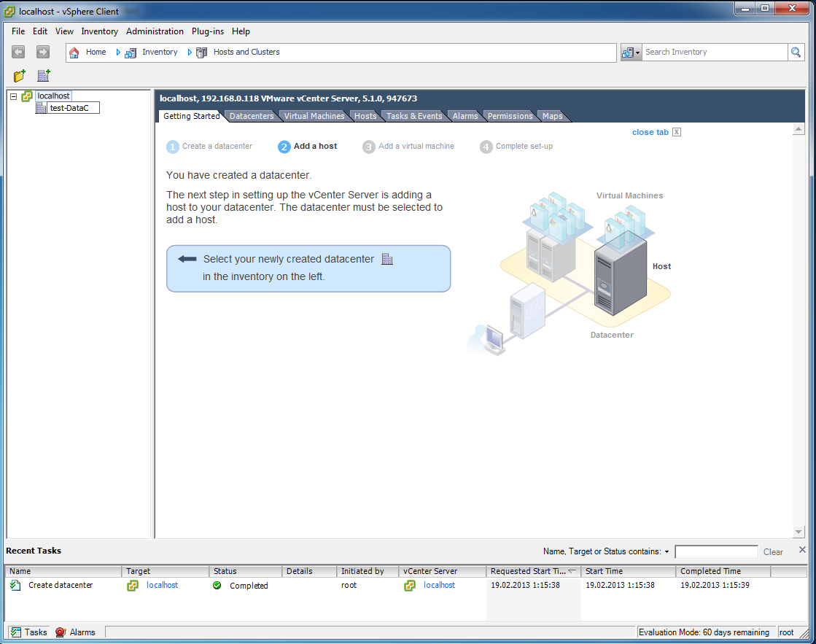Image resolution: width=816 pixels, height=644 pixels.
Task: Switch to the Datacenters tab
Action: (252, 116)
